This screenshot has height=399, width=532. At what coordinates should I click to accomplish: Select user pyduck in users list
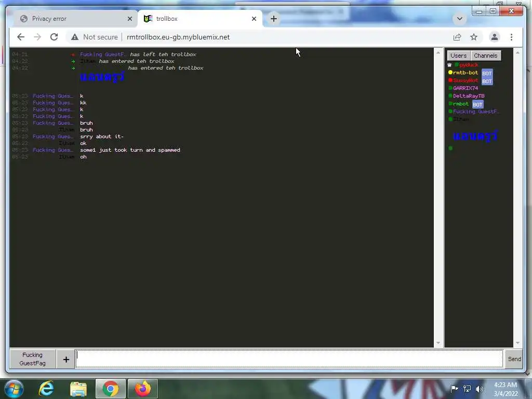(469, 65)
